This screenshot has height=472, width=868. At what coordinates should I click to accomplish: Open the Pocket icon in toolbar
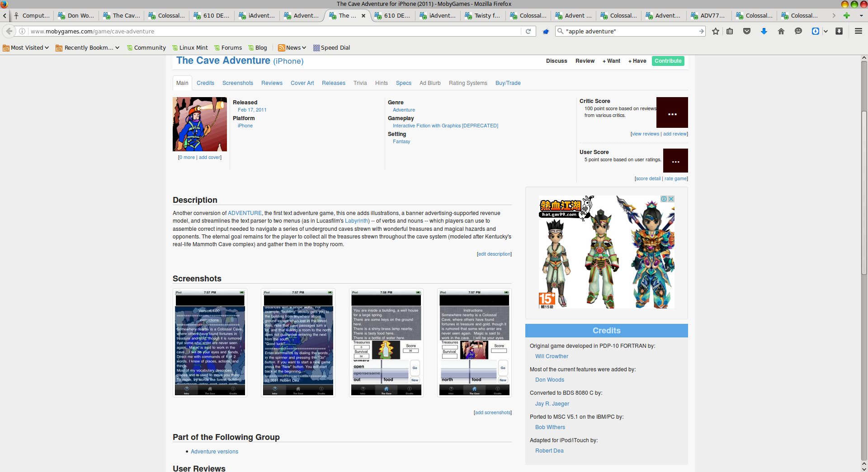click(x=747, y=31)
